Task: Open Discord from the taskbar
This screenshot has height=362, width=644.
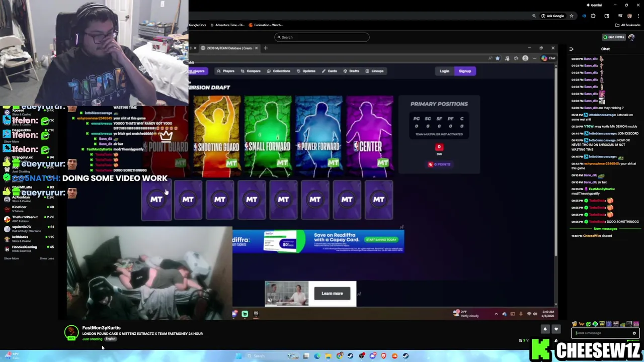Action: tap(372, 356)
